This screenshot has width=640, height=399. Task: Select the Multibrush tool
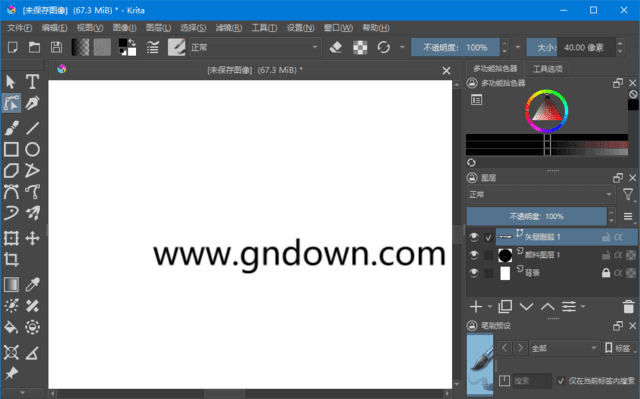click(32, 213)
